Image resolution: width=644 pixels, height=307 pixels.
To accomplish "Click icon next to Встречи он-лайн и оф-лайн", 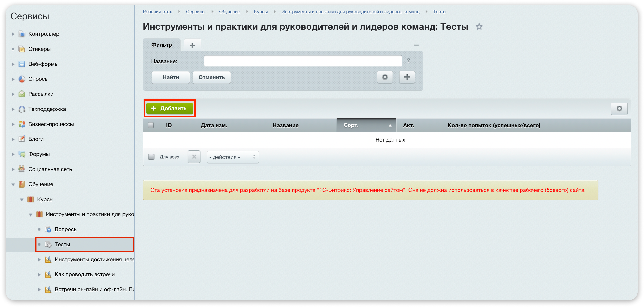I will tap(48, 289).
